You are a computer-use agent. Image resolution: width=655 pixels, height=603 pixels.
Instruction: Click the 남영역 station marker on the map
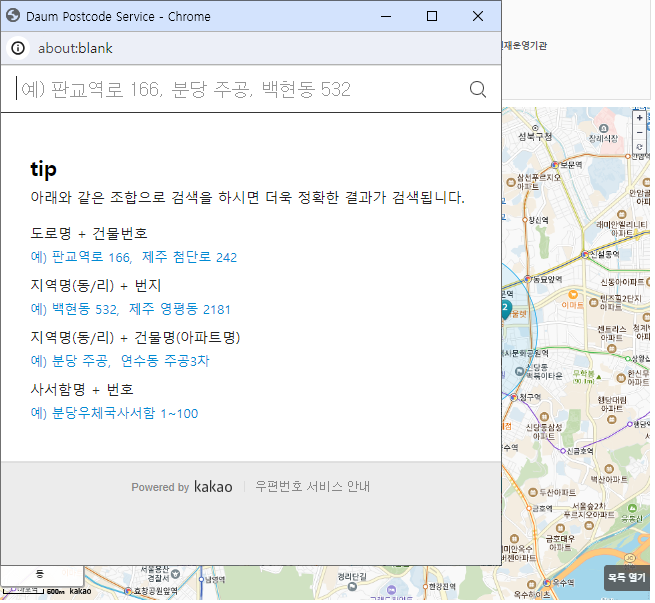click(201, 579)
